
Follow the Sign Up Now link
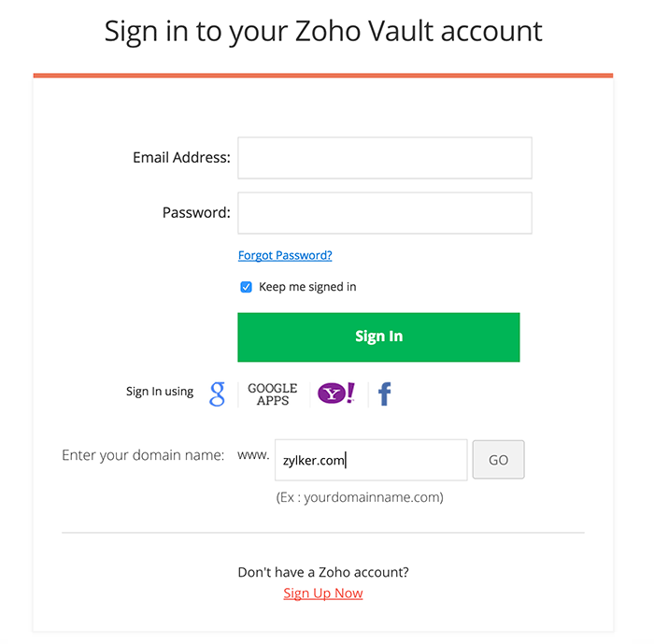point(323,594)
